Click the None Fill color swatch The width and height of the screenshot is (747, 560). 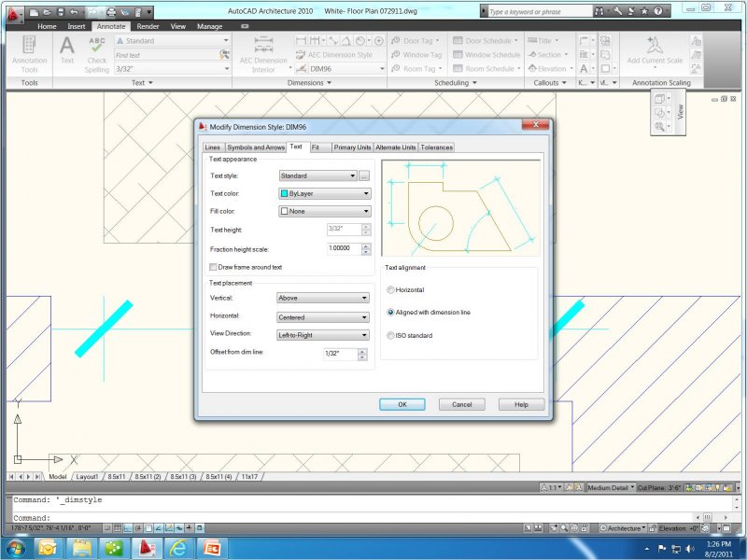(285, 212)
